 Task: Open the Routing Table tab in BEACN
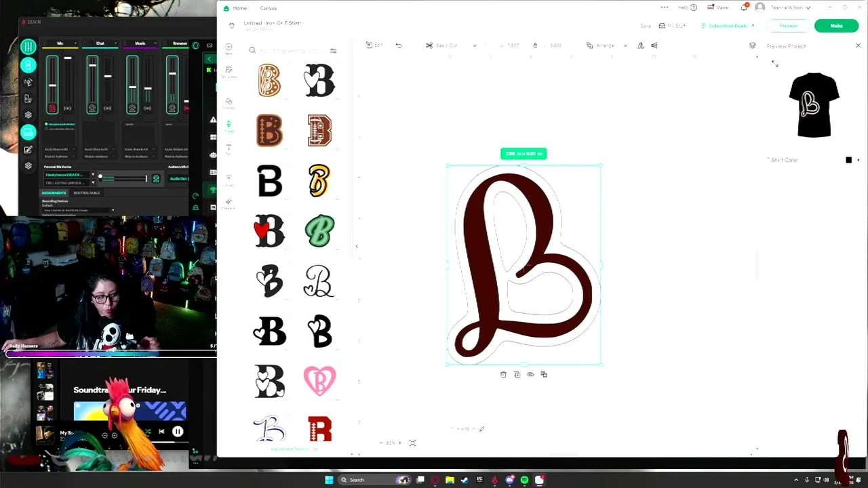pyautogui.click(x=87, y=192)
